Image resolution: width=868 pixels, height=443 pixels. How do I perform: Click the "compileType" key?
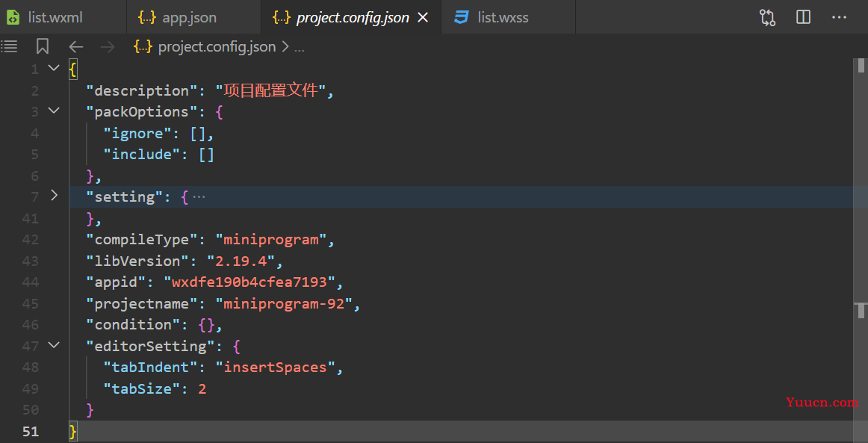[x=142, y=240]
